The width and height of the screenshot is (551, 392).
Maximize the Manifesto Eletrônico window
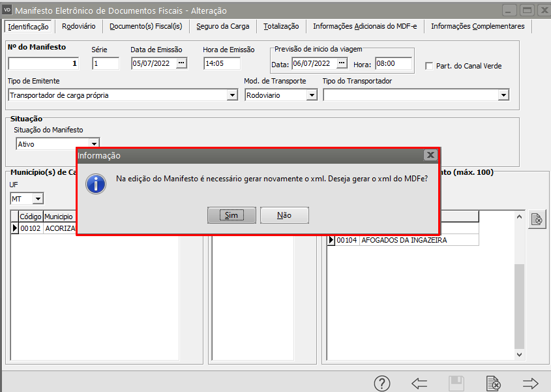point(527,10)
